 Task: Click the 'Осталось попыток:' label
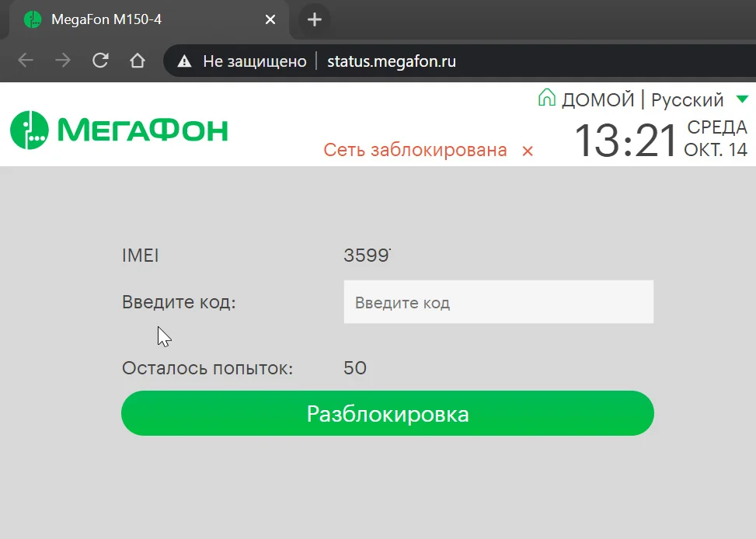click(207, 368)
